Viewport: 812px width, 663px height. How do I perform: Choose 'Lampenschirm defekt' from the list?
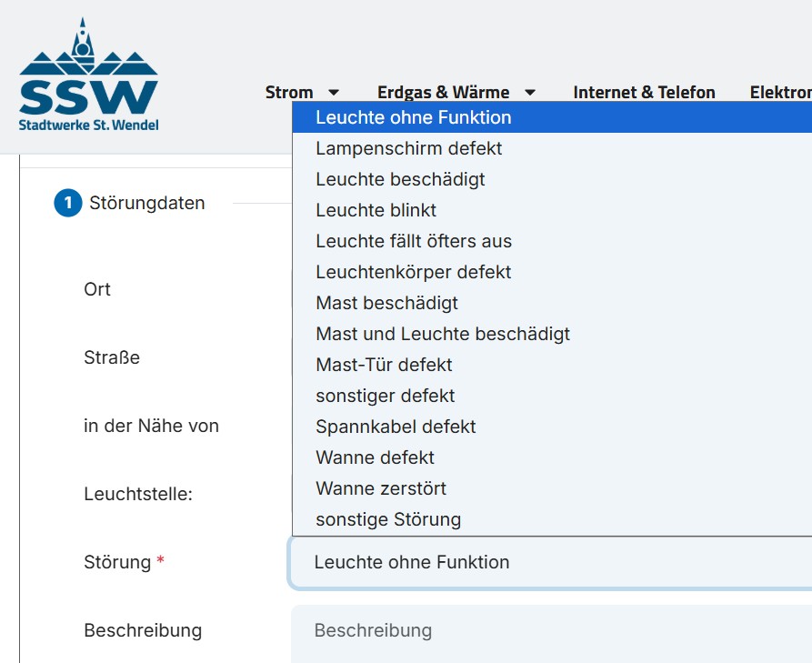[x=409, y=148]
